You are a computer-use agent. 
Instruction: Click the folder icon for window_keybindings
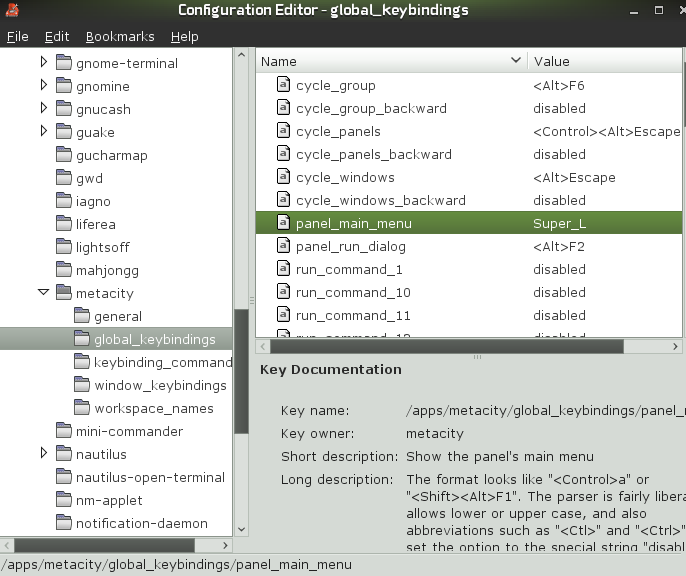coord(82,386)
